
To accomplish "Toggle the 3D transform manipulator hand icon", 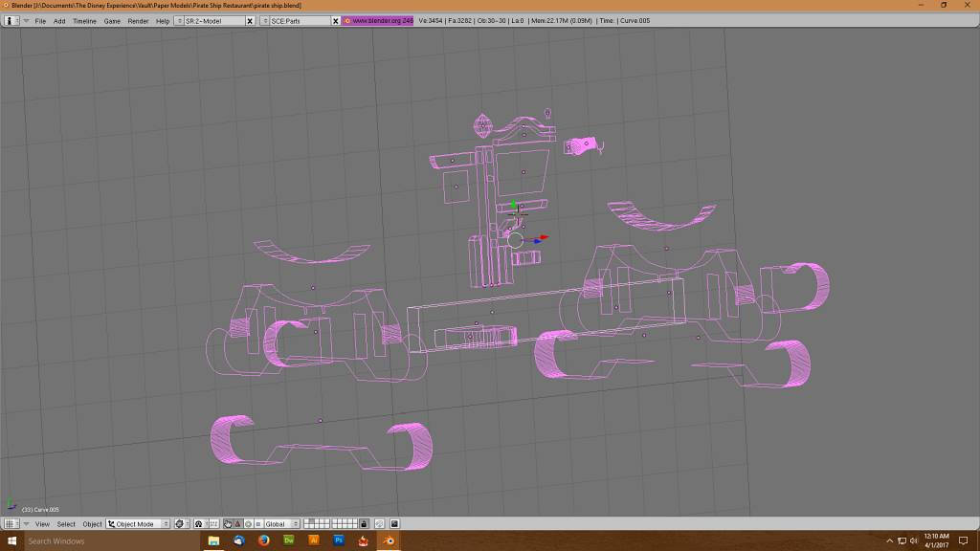I will (x=228, y=524).
